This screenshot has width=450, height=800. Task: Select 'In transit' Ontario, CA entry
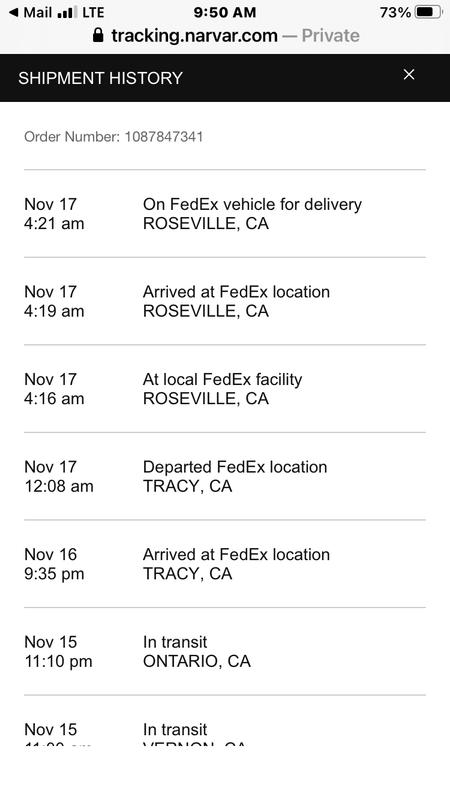[x=224, y=652]
